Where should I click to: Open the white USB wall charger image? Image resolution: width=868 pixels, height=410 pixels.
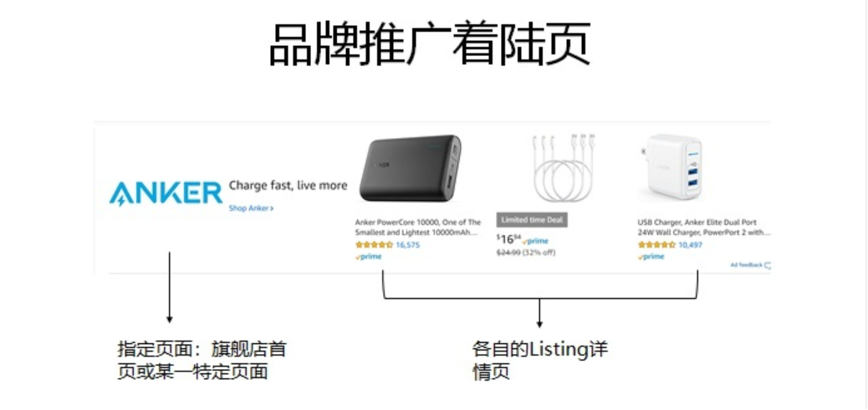tap(671, 170)
